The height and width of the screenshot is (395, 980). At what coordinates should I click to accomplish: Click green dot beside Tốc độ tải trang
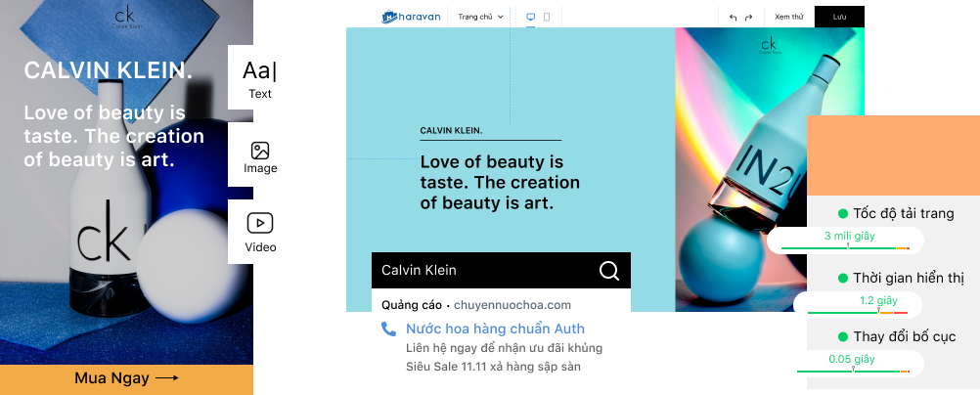click(x=842, y=214)
